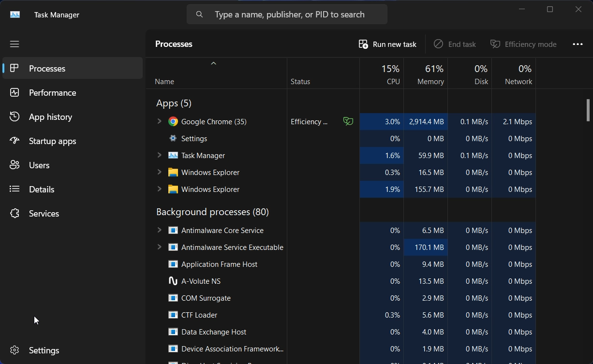Click the Processes sidebar icon
Image resolution: width=593 pixels, height=364 pixels.
click(15, 68)
